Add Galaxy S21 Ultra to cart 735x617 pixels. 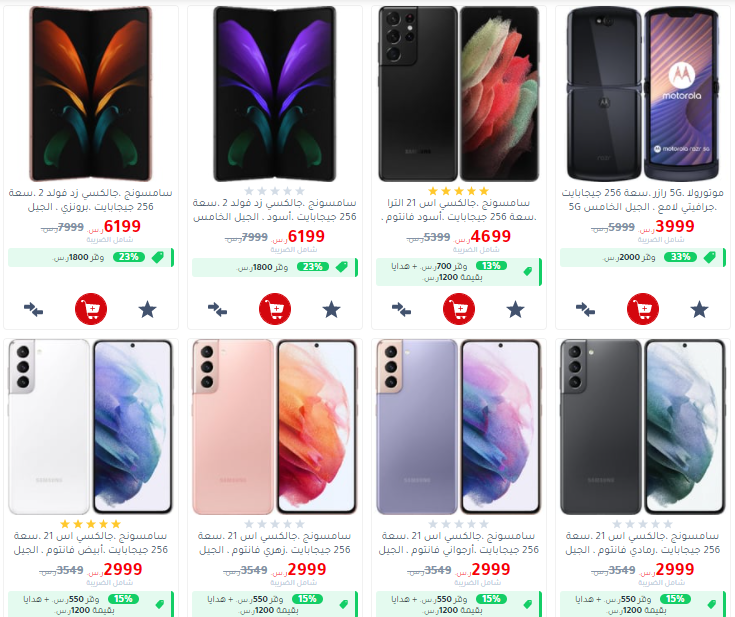(459, 309)
